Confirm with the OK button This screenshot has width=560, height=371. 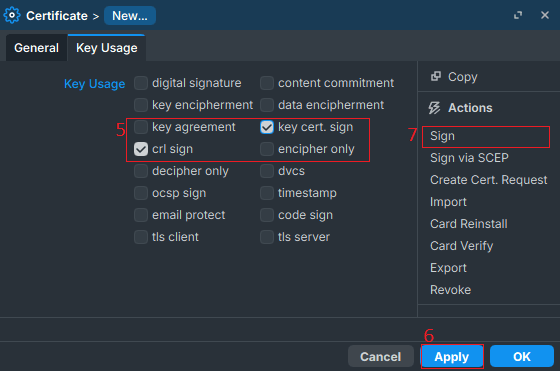point(522,356)
